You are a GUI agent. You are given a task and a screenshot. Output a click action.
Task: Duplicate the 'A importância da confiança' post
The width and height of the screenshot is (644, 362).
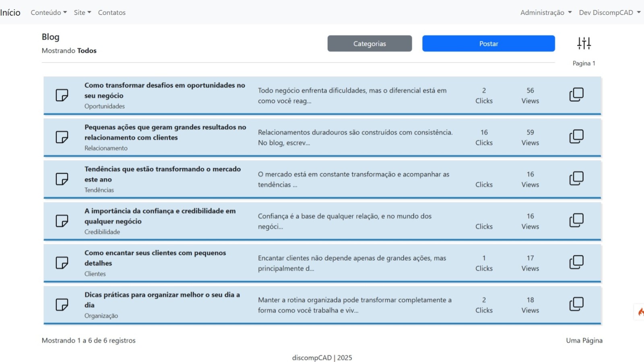tap(576, 220)
